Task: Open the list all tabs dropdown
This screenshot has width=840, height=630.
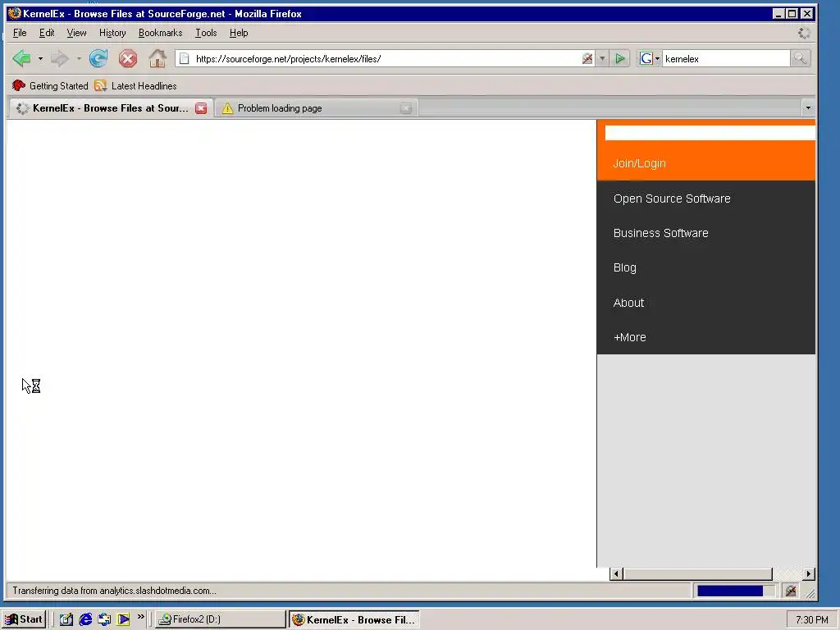Action: [808, 108]
